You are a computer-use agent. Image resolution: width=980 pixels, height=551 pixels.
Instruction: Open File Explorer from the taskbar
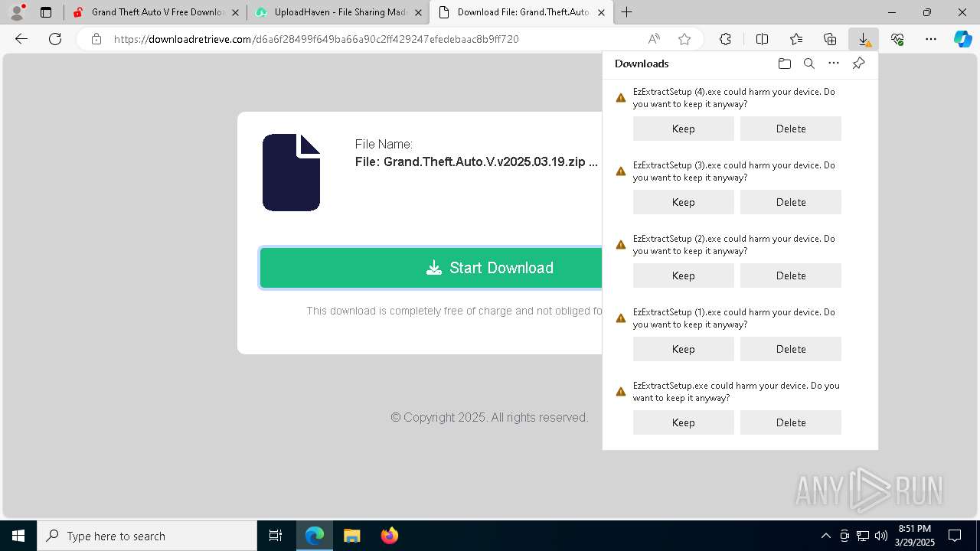tap(351, 536)
